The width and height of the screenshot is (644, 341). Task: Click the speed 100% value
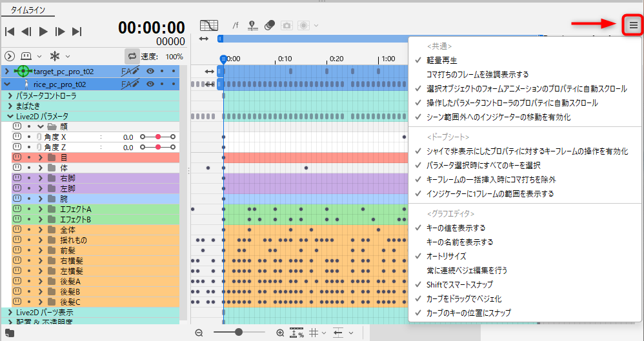[174, 57]
